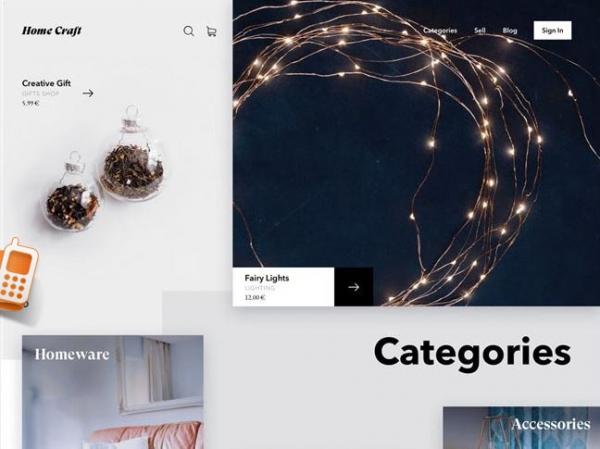Image resolution: width=600 pixels, height=449 pixels.
Task: Open the shopping cart icon
Action: tap(211, 31)
